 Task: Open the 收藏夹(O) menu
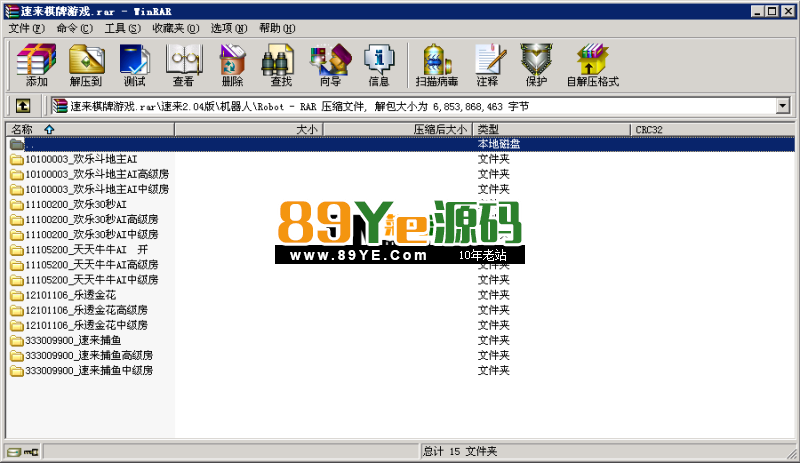tap(176, 29)
